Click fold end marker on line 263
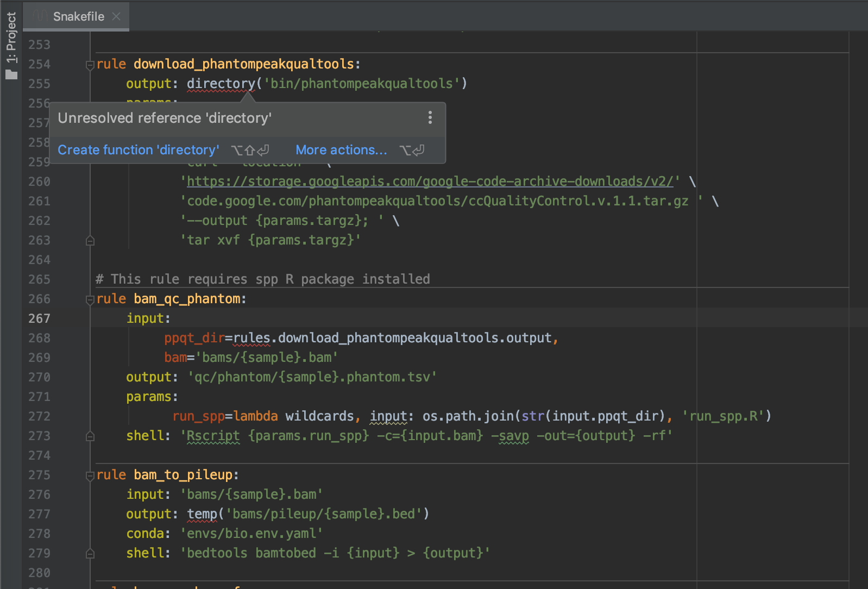This screenshot has height=589, width=868. [x=90, y=240]
